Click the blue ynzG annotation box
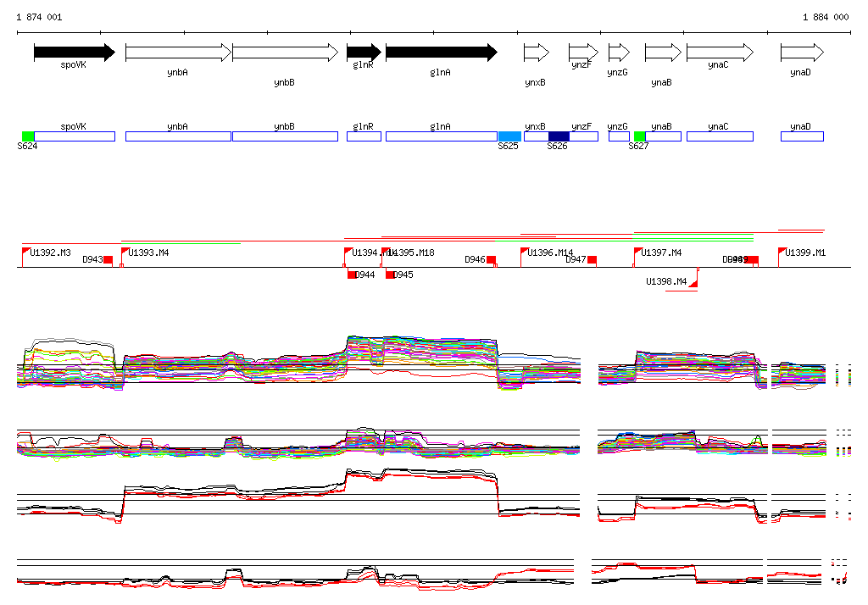Image resolution: width=868 pixels, height=605 pixels. point(619,136)
